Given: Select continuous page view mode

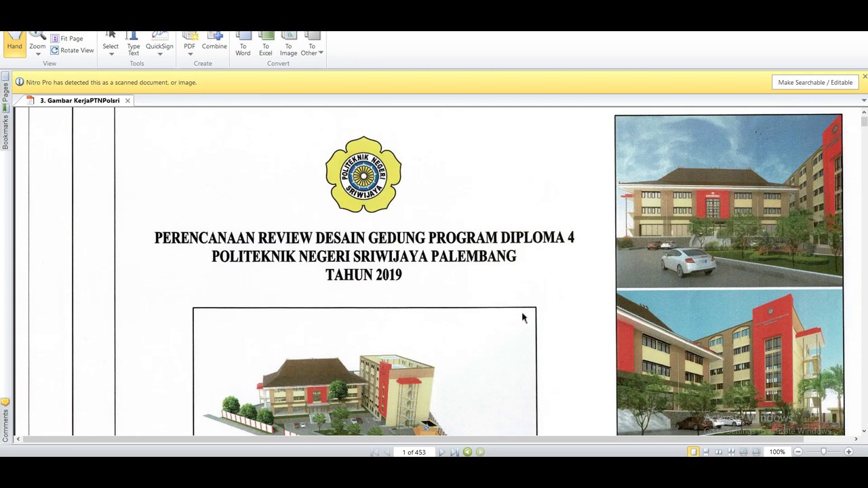Looking at the screenshot, I should point(706,452).
